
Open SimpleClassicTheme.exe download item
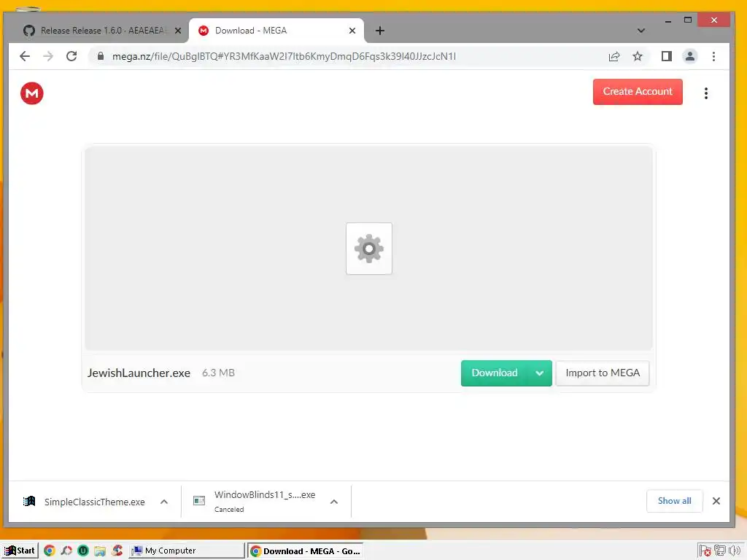(85, 502)
